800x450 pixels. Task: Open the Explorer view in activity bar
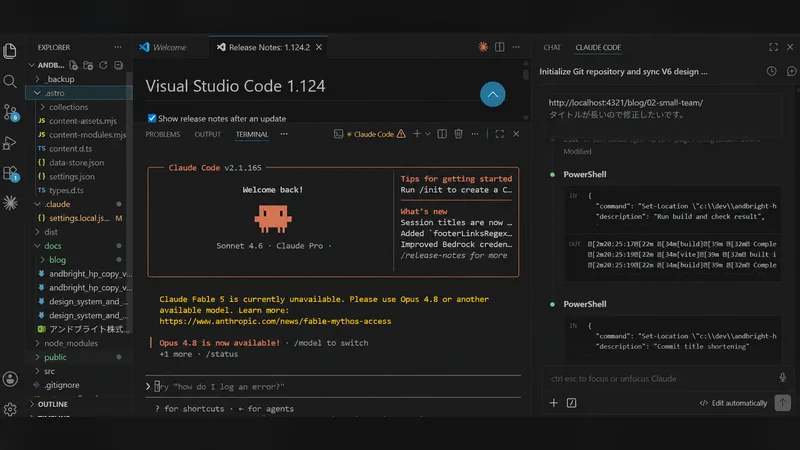click(x=10, y=51)
